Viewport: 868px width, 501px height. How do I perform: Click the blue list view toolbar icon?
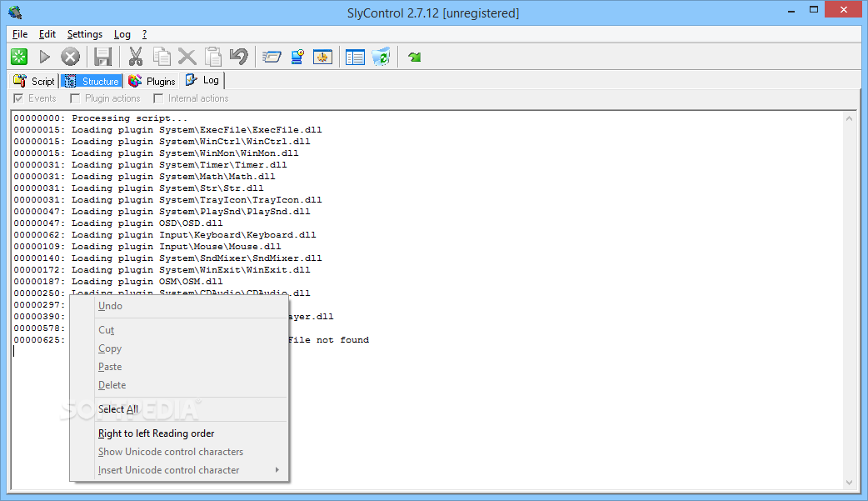point(355,57)
